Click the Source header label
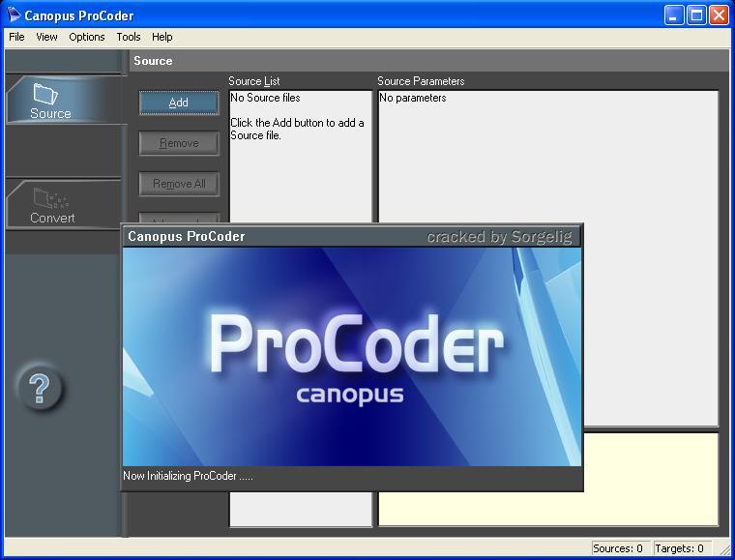 click(x=153, y=61)
